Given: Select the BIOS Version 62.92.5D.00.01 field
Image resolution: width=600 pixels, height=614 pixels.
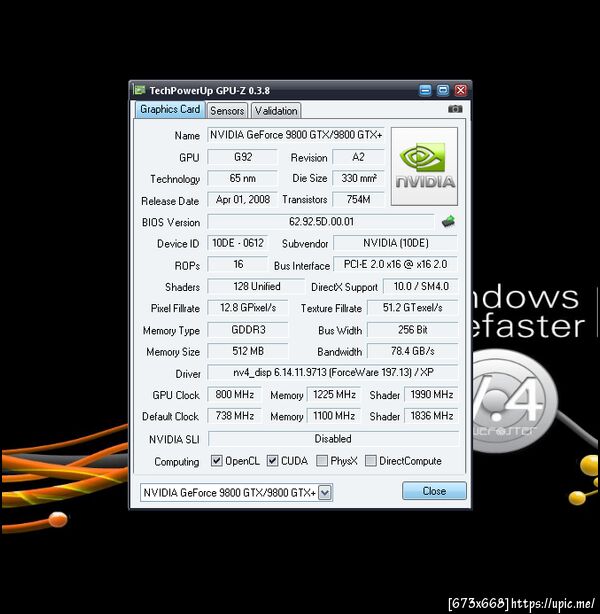Looking at the screenshot, I should pyautogui.click(x=321, y=222).
